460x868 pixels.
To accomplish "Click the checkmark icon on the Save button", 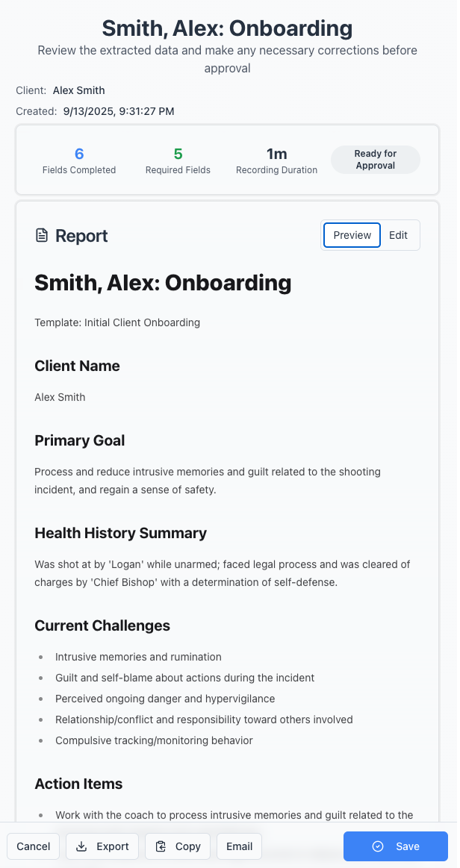I will [379, 846].
